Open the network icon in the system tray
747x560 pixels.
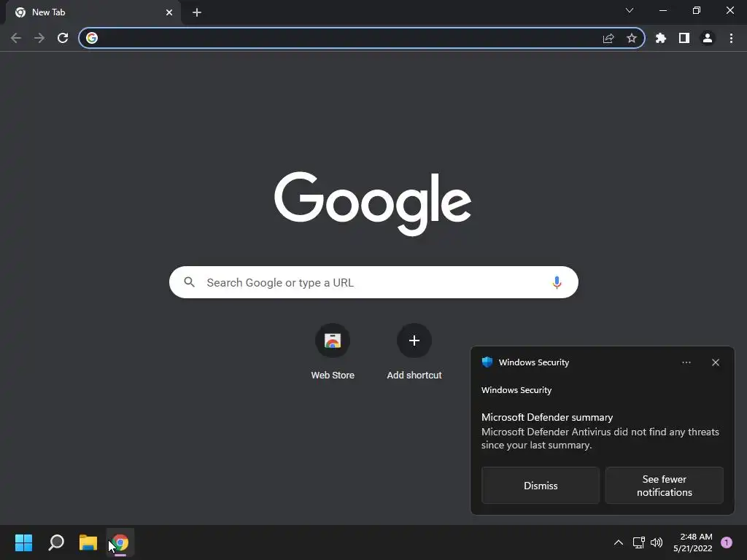pos(638,542)
